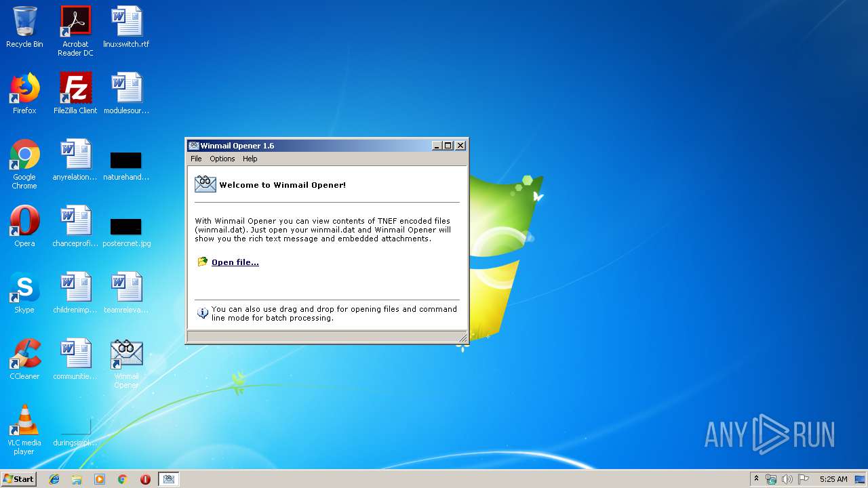This screenshot has height=488, width=868.
Task: Open Windows Media Player from the taskbar
Action: pyautogui.click(x=100, y=479)
